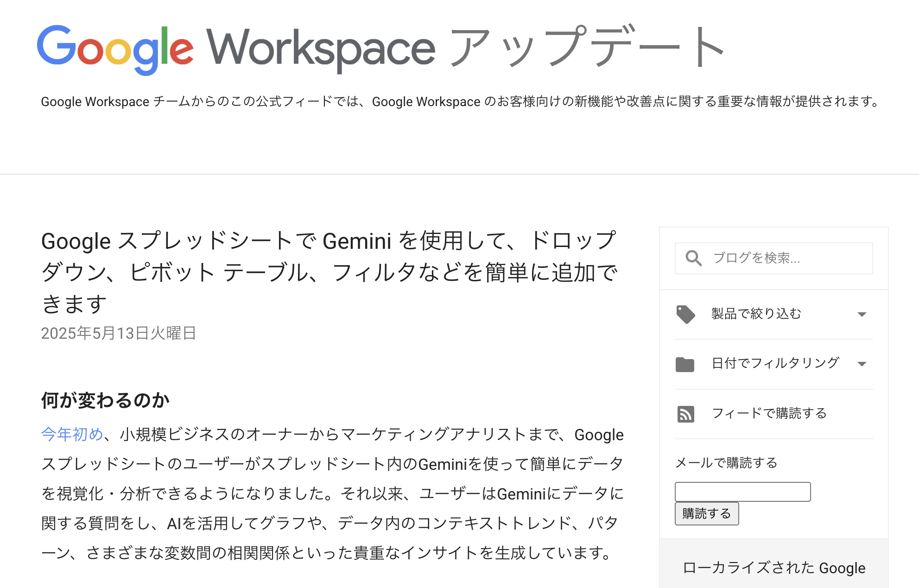The image size is (919, 588).
Task: Follow the 今年初め hyperlink in article
Action: tap(71, 435)
